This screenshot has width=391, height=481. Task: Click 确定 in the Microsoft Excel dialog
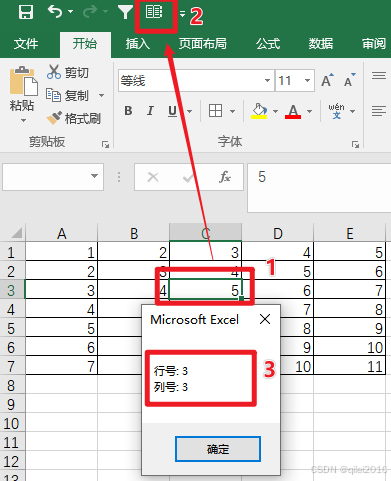[218, 449]
